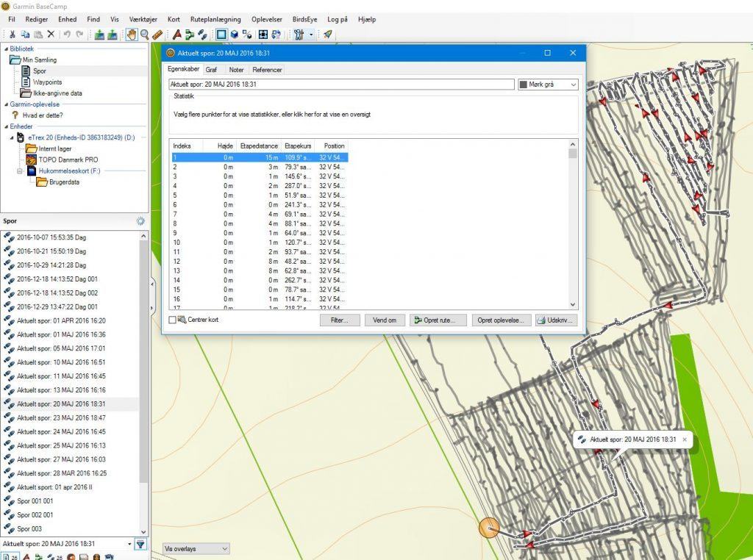Select the footprints Track tool

pyautogui.click(x=203, y=35)
